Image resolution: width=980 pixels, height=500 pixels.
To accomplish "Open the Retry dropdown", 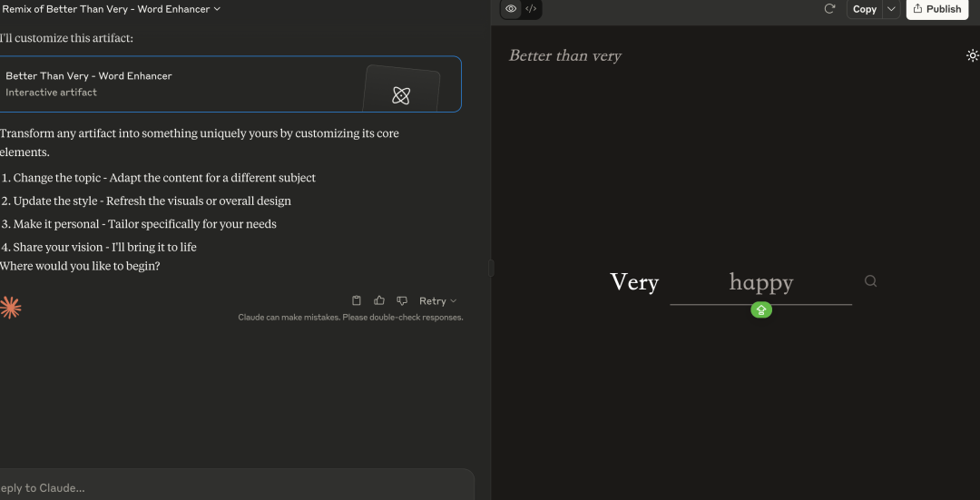I will click(x=437, y=300).
